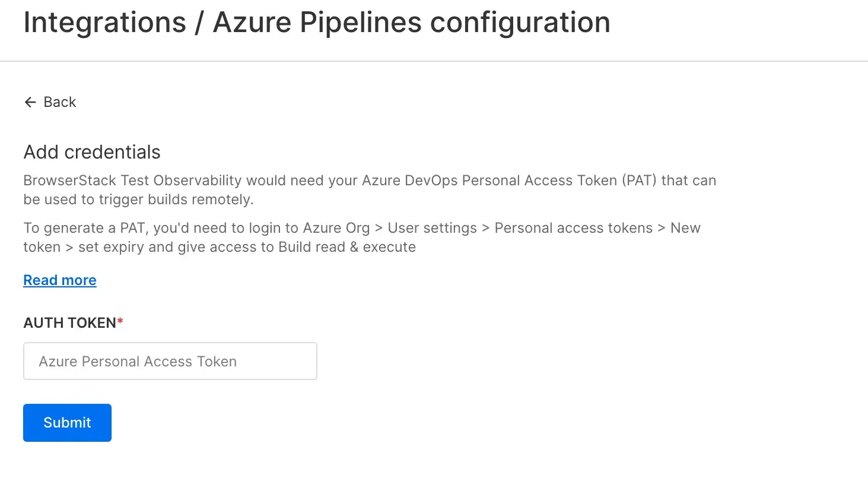Image resolution: width=868 pixels, height=500 pixels.
Task: Select the "Add credentials" heading
Action: 92,152
